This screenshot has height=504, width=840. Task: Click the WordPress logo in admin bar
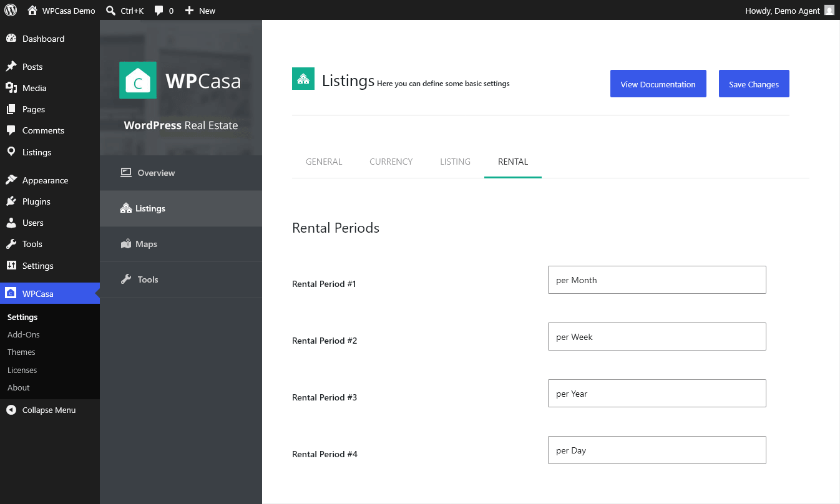click(x=11, y=10)
